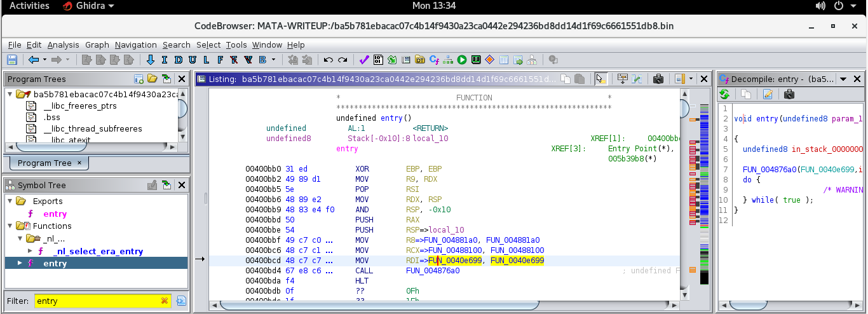Open the Graph menu

pyautogui.click(x=97, y=45)
